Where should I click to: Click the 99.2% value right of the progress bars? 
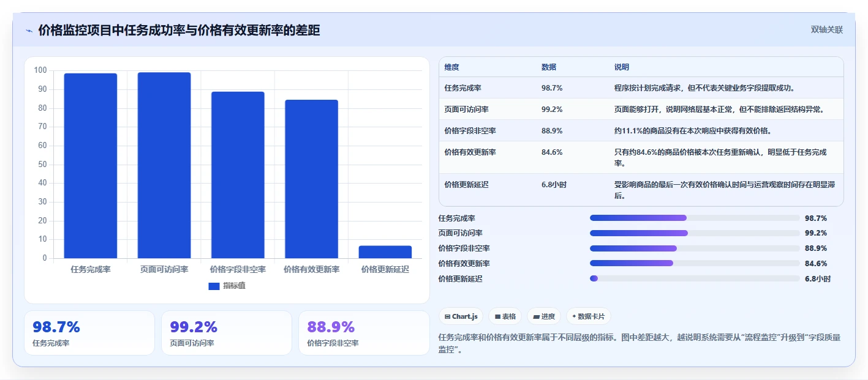(x=816, y=233)
